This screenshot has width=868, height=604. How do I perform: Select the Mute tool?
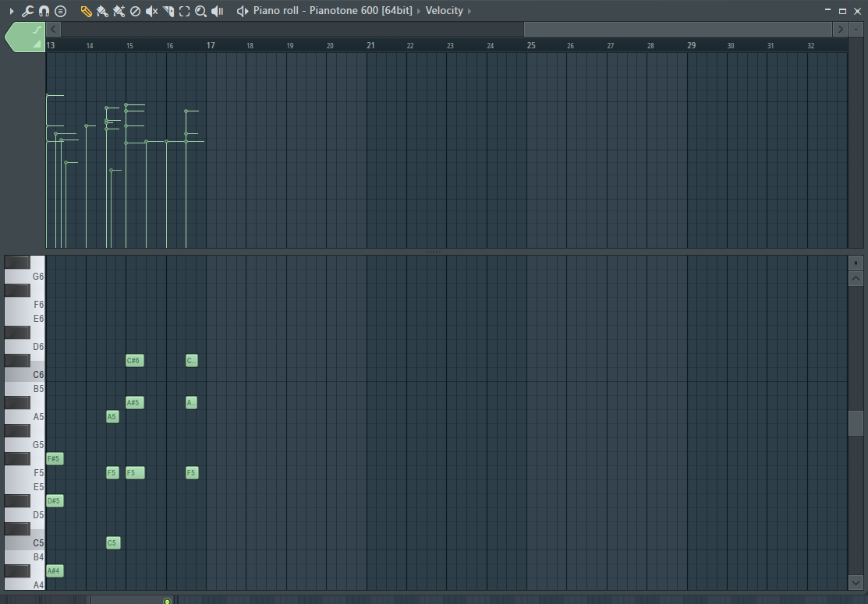151,10
